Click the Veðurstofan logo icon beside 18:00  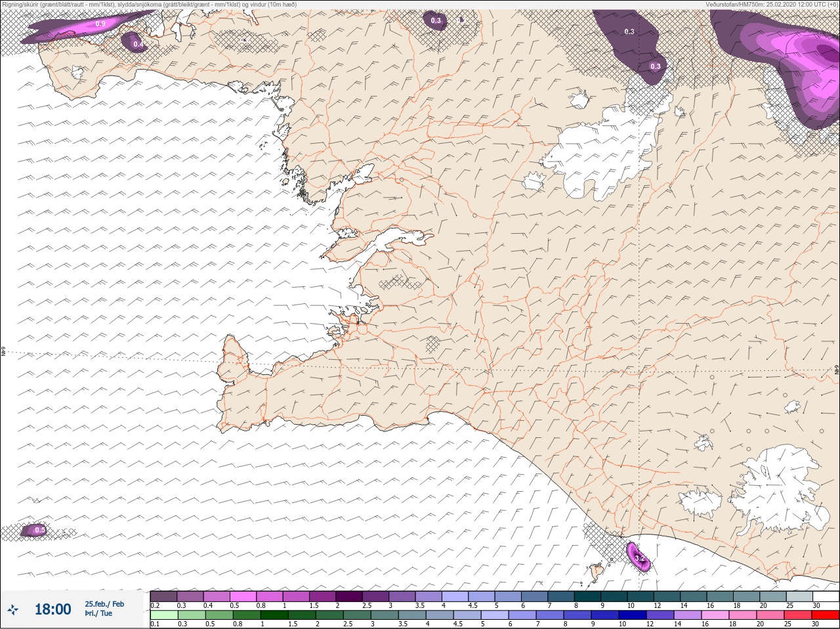12,609
